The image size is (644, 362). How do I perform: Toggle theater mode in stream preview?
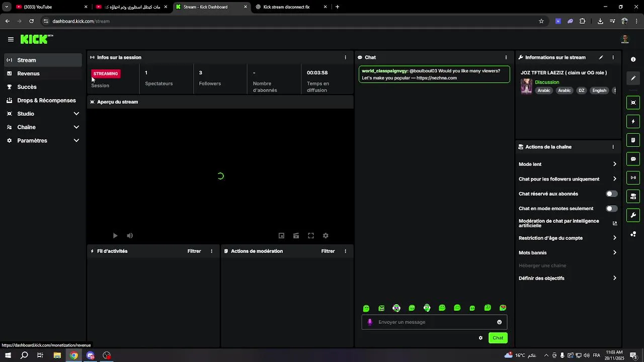pos(296,235)
